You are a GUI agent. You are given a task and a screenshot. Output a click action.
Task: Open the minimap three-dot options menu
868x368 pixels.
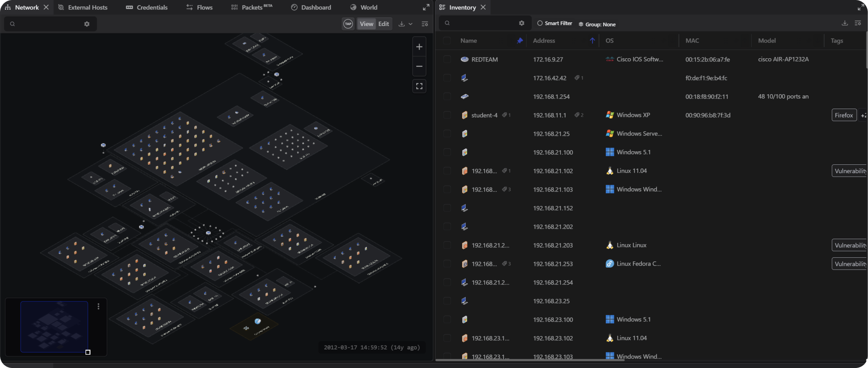pyautogui.click(x=98, y=306)
